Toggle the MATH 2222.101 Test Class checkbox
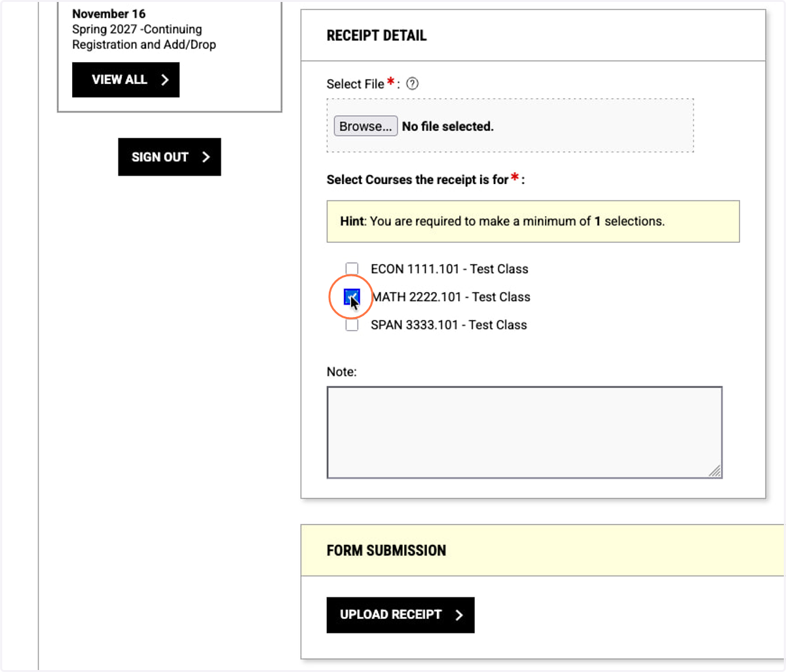786x672 pixels. (x=352, y=297)
